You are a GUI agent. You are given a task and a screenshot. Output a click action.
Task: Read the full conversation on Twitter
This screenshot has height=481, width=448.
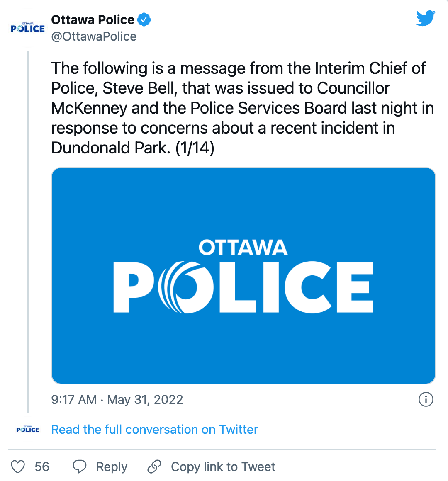(154, 429)
